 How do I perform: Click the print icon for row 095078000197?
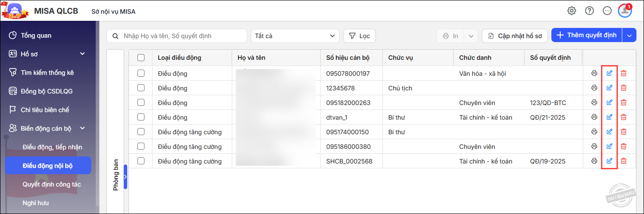(594, 74)
